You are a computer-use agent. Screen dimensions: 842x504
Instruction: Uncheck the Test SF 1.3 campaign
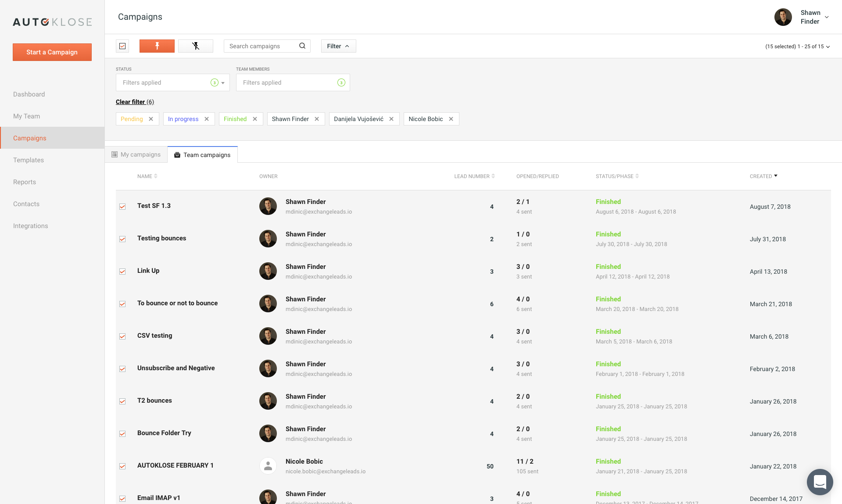(x=122, y=207)
